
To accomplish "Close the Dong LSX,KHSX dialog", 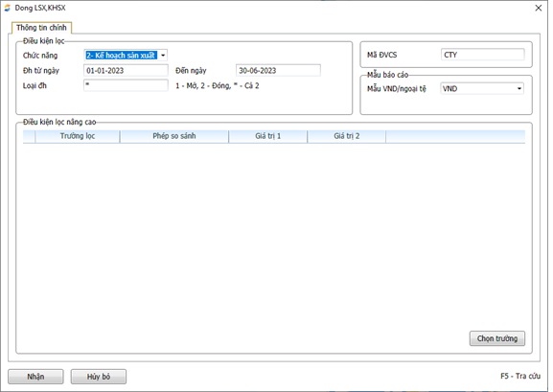I will point(539,8).
